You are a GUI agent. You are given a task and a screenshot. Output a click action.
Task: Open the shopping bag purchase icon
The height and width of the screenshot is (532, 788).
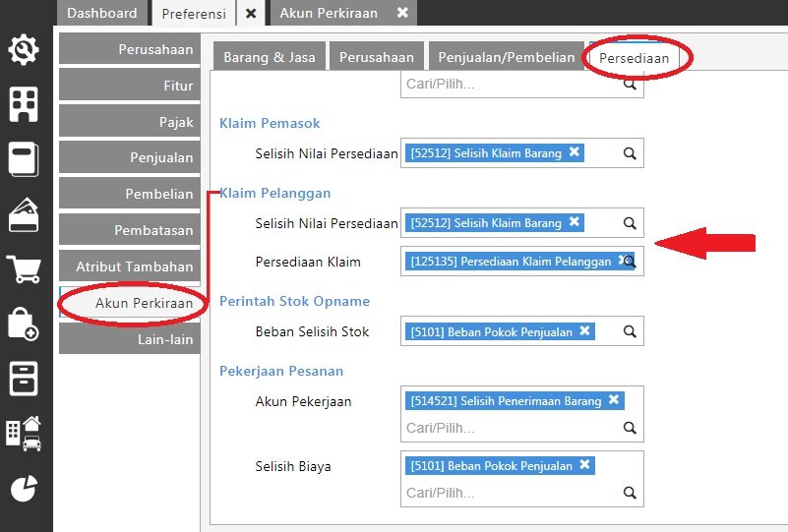point(24,323)
